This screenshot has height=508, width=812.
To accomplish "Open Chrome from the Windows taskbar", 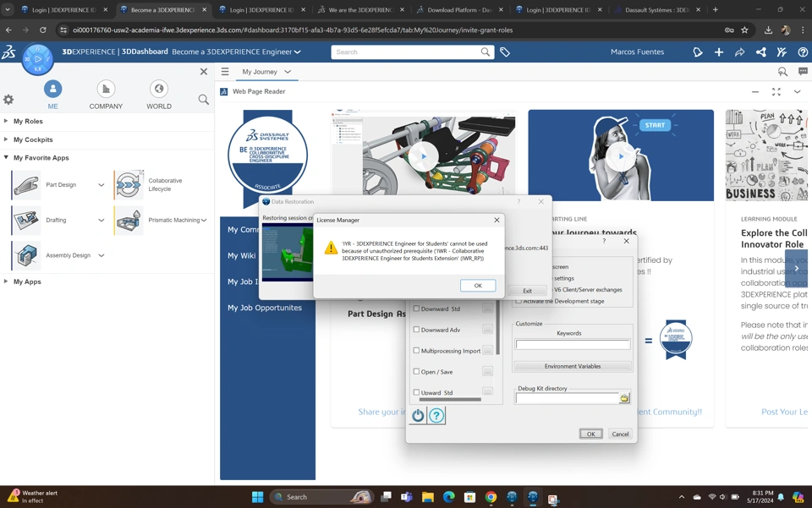I will tap(491, 497).
